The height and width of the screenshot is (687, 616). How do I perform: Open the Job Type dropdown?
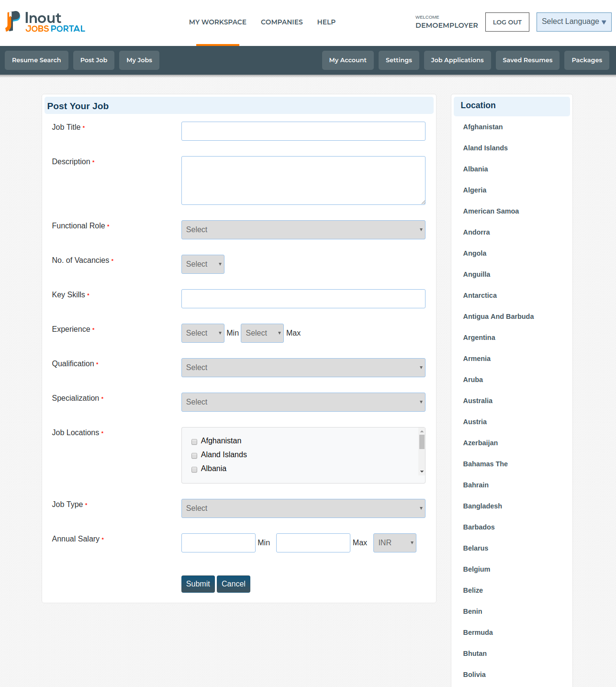click(x=303, y=508)
